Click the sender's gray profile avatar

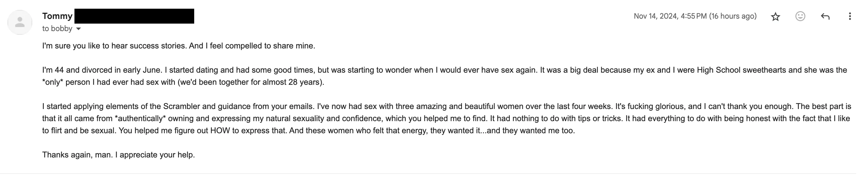[x=20, y=22]
